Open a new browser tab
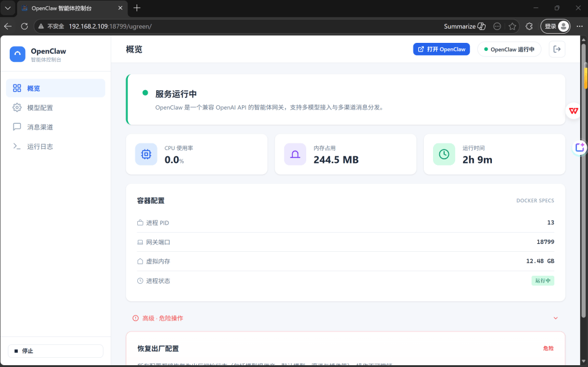The image size is (588, 367). click(x=137, y=8)
